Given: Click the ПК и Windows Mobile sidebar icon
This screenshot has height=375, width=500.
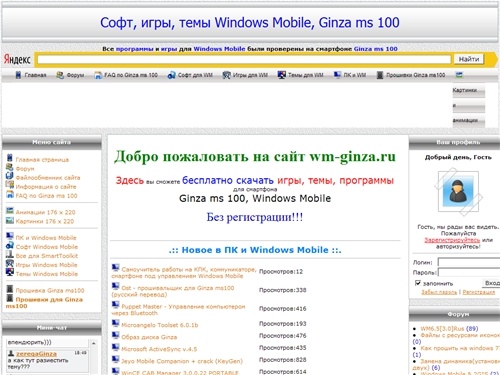Looking at the screenshot, I should point(10,236).
